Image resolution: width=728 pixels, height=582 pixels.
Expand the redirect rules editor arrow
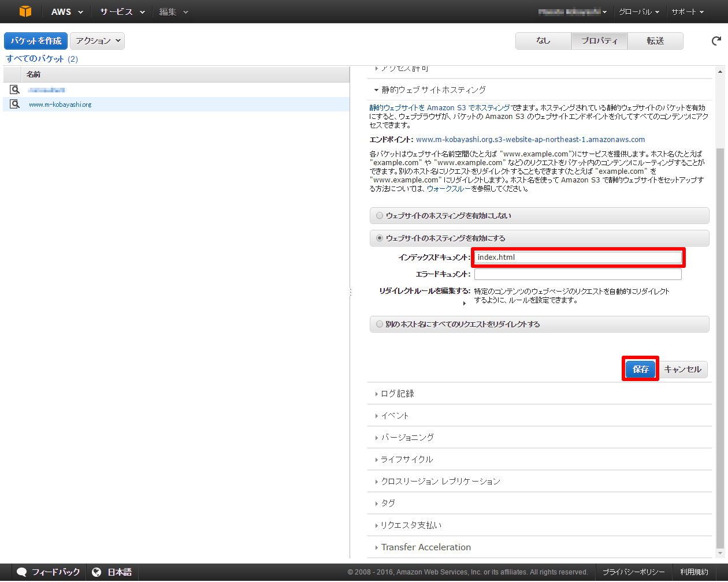tap(465, 303)
